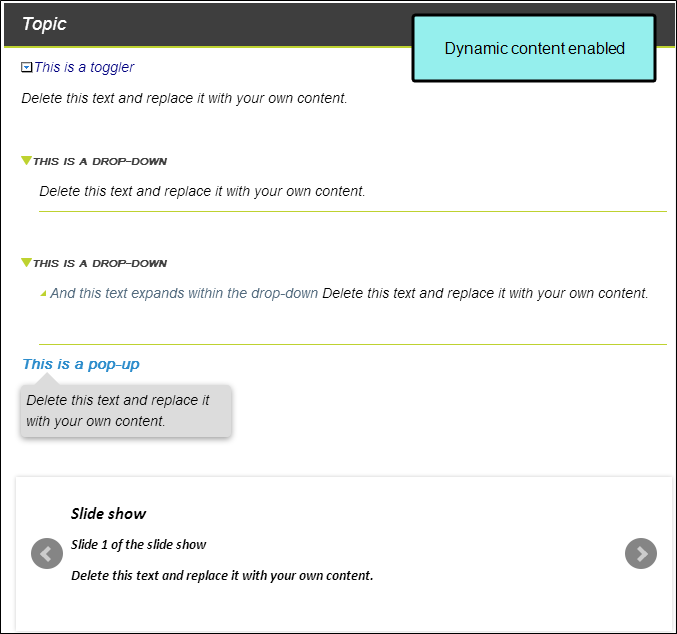This screenshot has width=677, height=634.
Task: Advance to next slide arrow
Action: pos(641,553)
